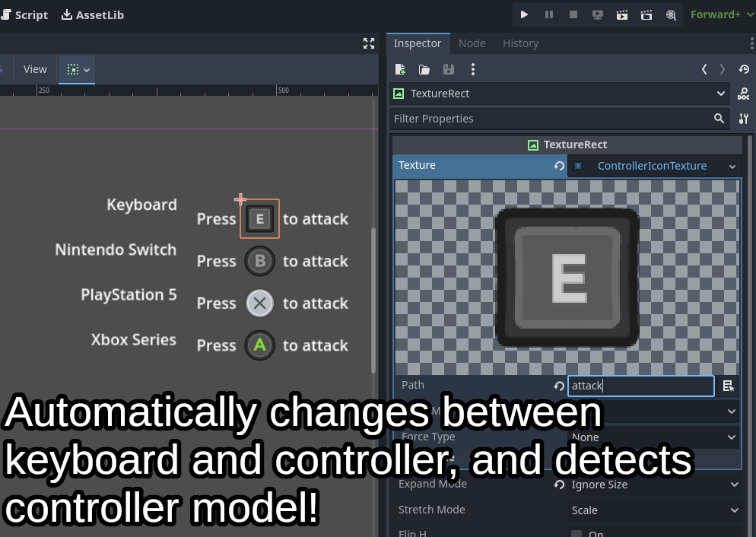The image size is (756, 537).
Task: Open the ControllerIconTexture dropdown arrow
Action: 732,167
